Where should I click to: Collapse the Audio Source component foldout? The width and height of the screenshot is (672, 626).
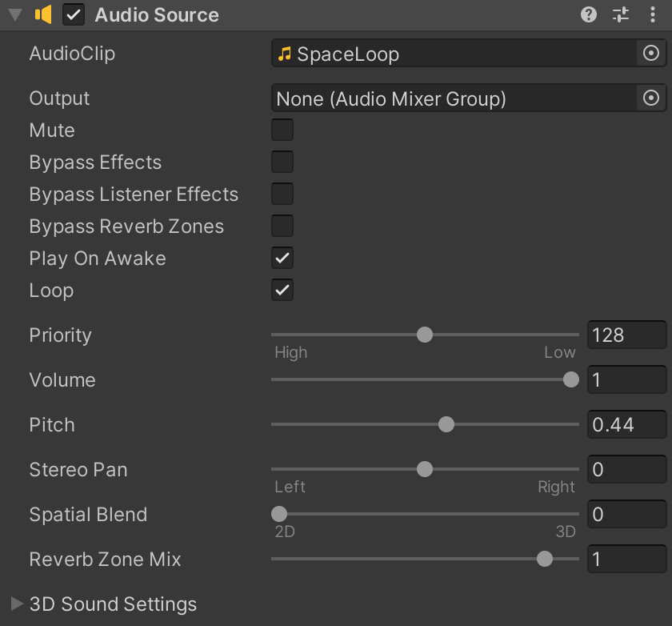(14, 14)
